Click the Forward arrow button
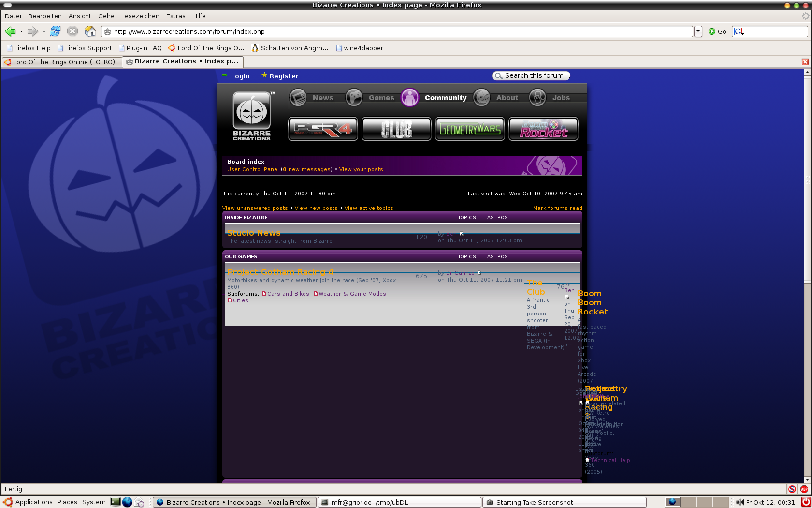 click(x=32, y=31)
